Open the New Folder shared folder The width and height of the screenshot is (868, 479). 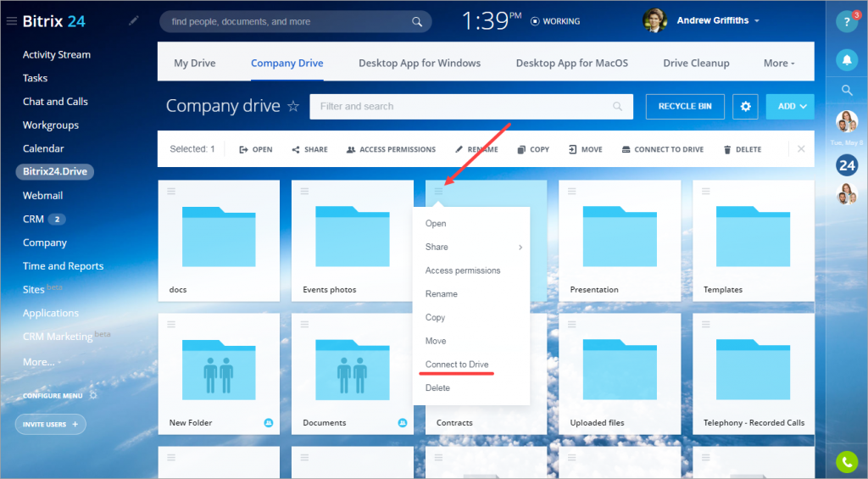click(219, 370)
